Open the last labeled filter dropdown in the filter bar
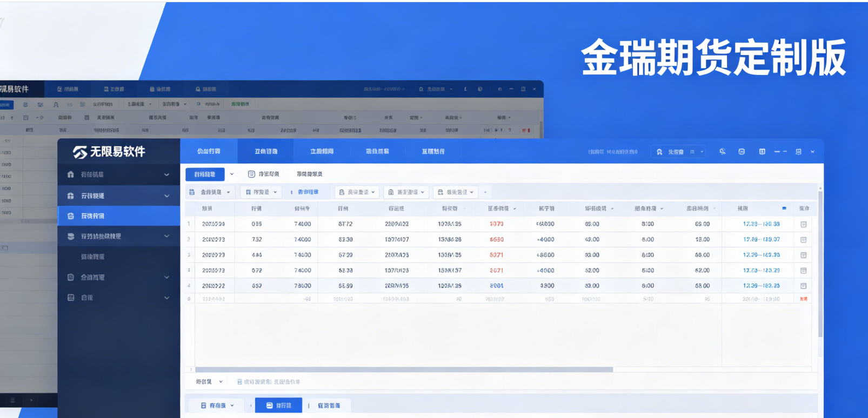The height and width of the screenshot is (418, 868). [x=455, y=192]
